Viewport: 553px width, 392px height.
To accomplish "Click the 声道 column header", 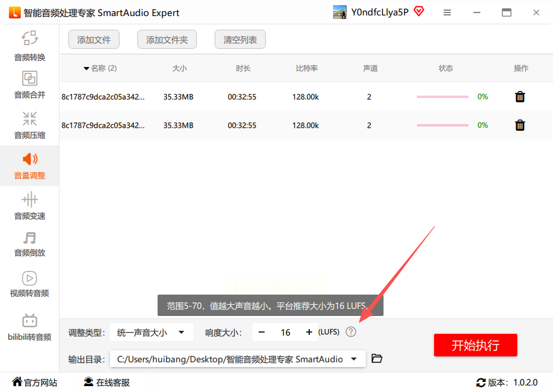I will coord(370,68).
